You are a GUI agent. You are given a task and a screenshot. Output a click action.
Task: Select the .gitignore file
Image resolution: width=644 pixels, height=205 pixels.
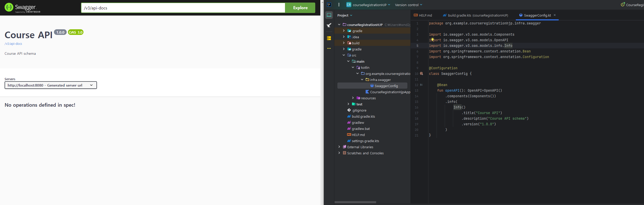[x=357, y=110]
